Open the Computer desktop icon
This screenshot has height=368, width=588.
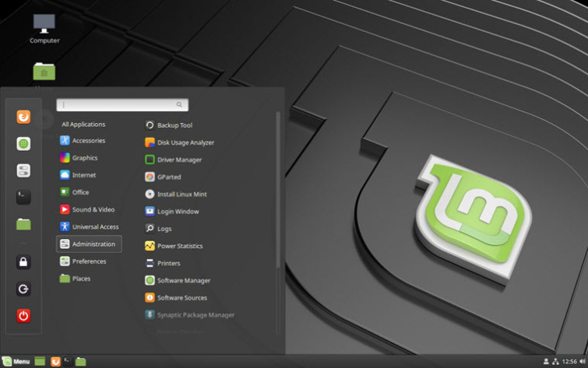[x=44, y=30]
